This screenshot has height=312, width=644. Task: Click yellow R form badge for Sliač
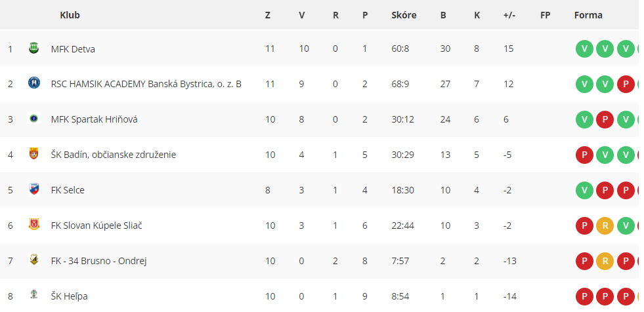click(x=605, y=225)
